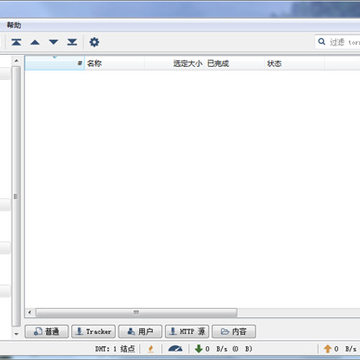360x360 pixels.
Task: Click green download speed indicator
Action: point(224,349)
